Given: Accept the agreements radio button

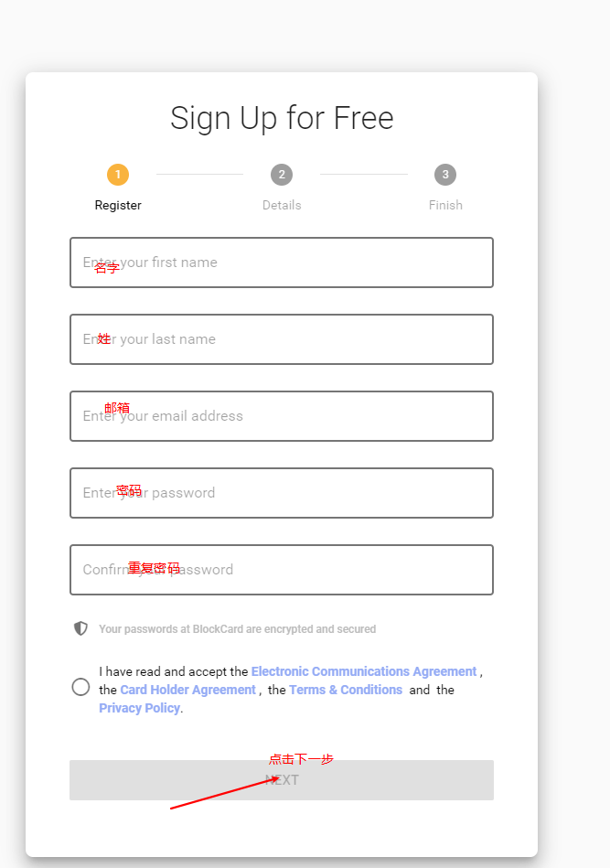Looking at the screenshot, I should [x=80, y=687].
